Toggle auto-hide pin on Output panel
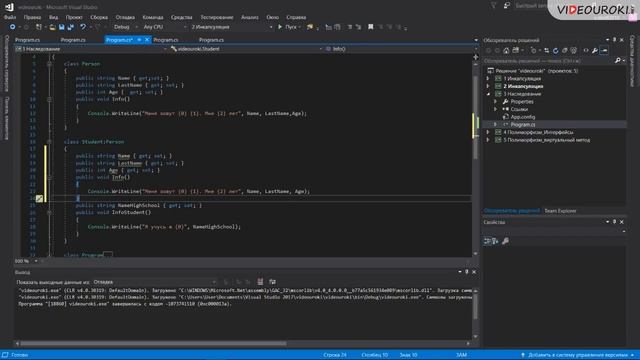 tap(467, 272)
